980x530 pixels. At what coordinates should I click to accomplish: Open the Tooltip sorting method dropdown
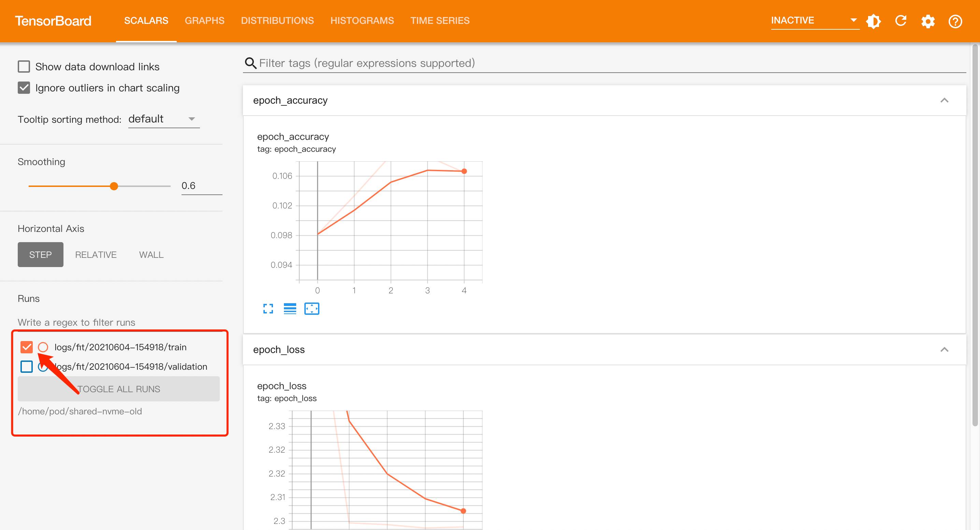[x=163, y=119]
